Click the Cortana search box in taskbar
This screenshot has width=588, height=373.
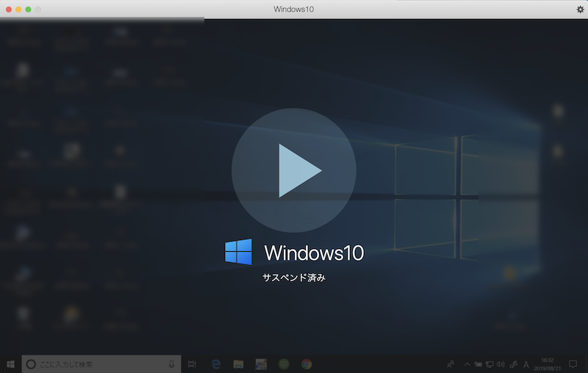(x=96, y=363)
